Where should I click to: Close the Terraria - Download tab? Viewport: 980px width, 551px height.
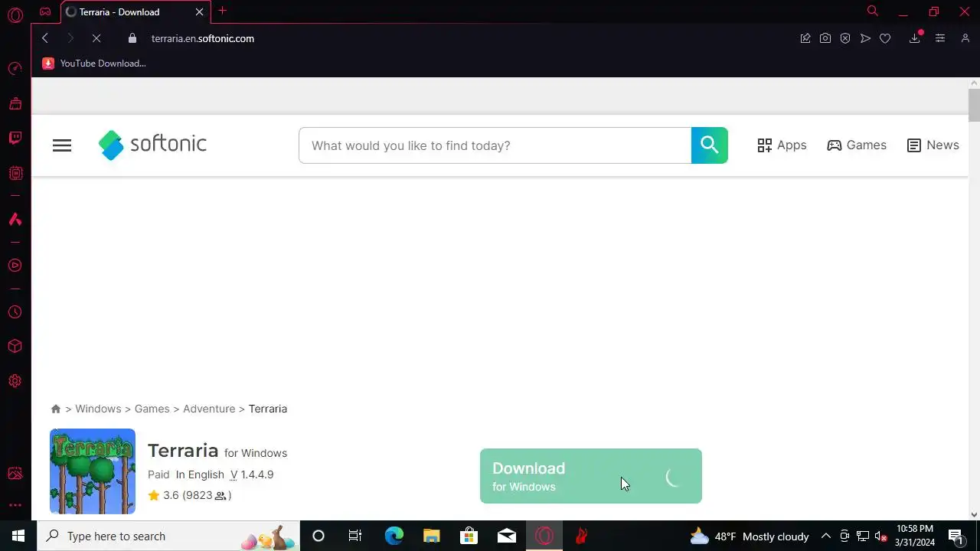199,11
